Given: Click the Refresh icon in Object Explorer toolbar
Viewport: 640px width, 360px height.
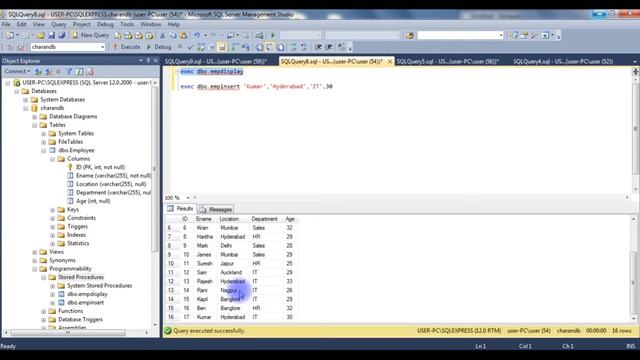Looking at the screenshot, I should 80,71.
